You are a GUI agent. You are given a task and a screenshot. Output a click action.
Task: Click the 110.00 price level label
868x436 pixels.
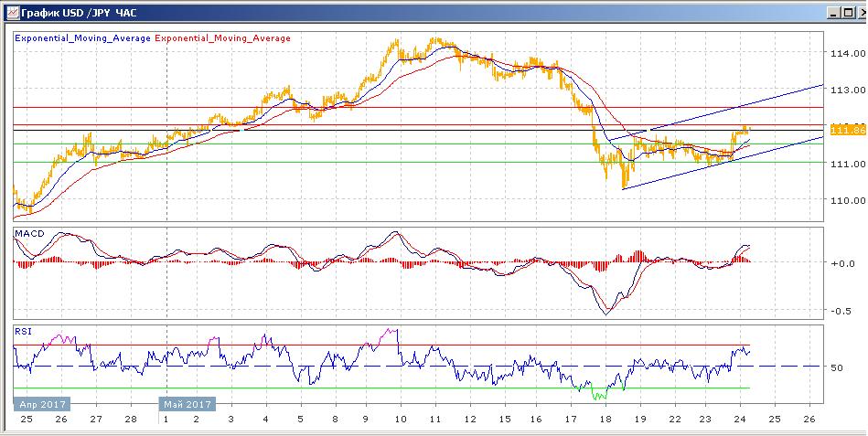(x=846, y=200)
